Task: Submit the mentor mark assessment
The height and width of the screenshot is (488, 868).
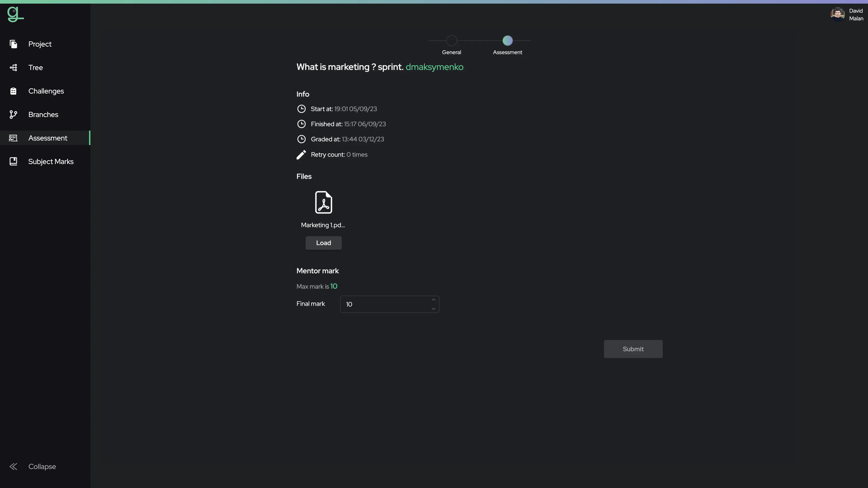Action: [633, 349]
